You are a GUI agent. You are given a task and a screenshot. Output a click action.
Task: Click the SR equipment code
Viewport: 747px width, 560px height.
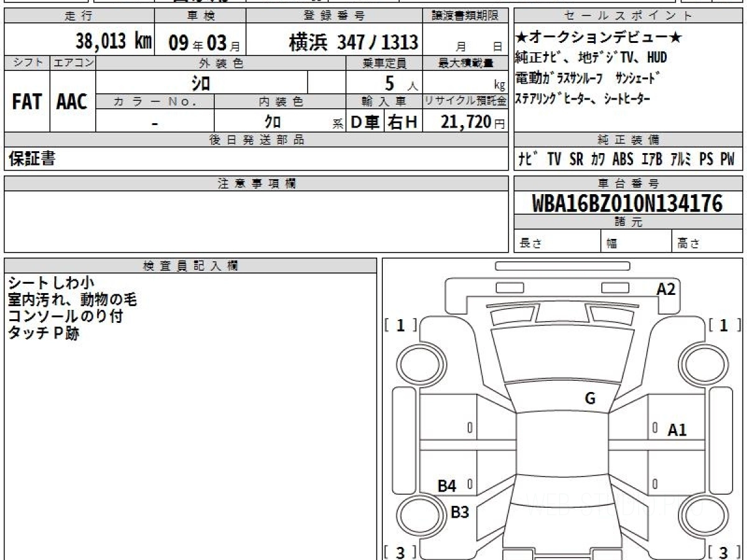coord(576,159)
